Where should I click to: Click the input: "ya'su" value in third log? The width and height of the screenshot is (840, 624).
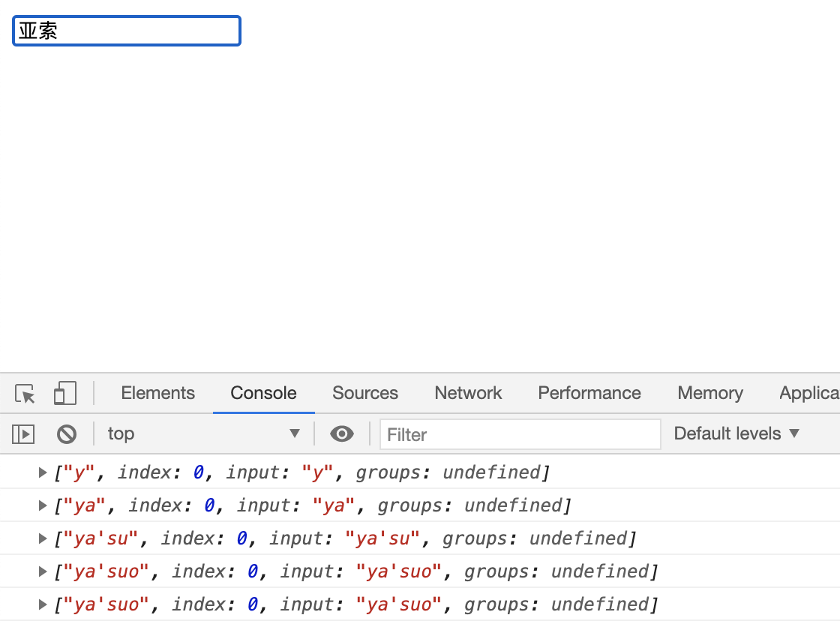pos(382,538)
